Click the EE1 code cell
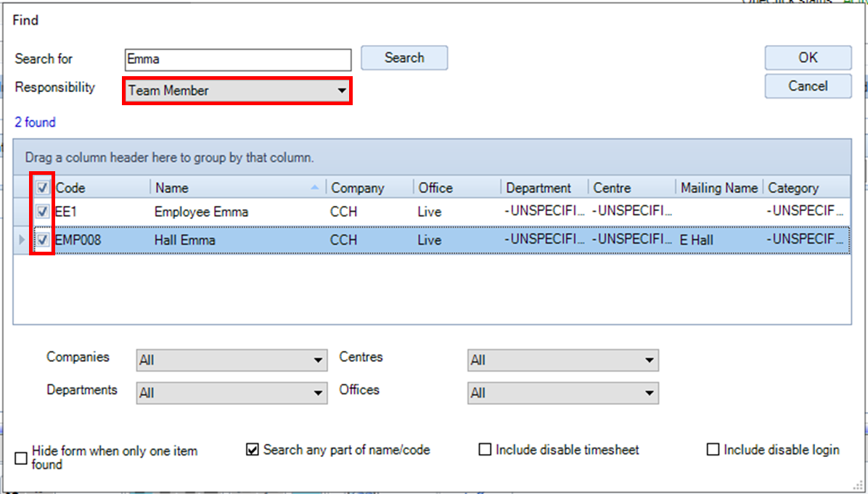This screenshot has width=868, height=494. (x=102, y=212)
